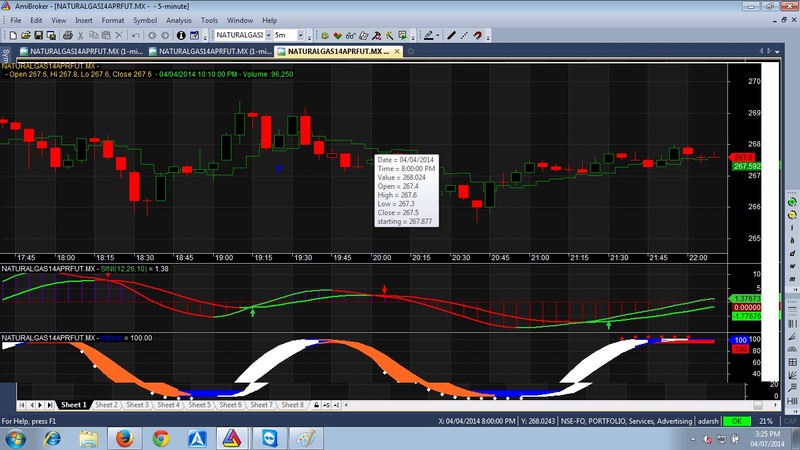Viewport: 800px width, 450px height.
Task: Launch Google Chrome from the taskbar
Action: 161,438
